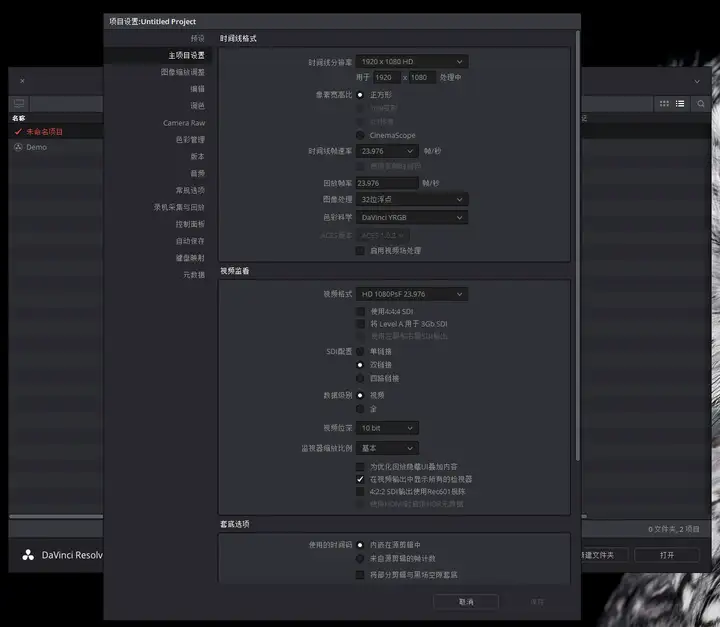Open the 常规选项 settings page
This screenshot has width=720, height=627.
[x=190, y=190]
